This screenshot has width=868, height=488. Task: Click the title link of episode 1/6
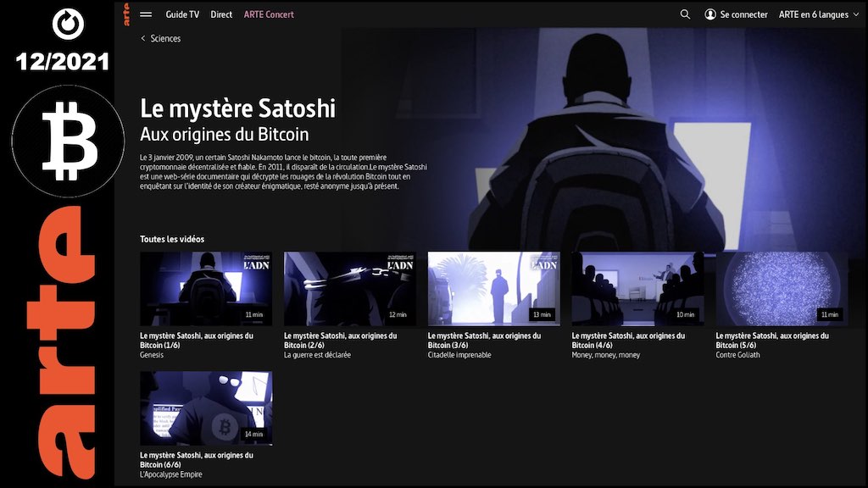(x=197, y=340)
